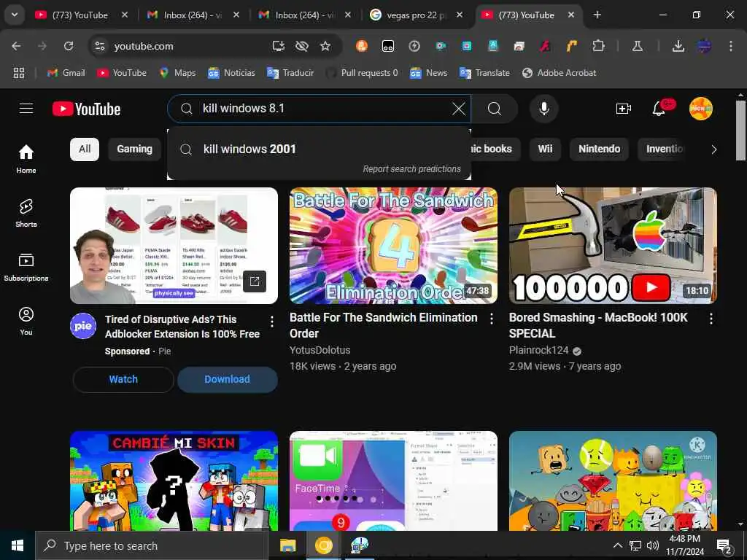Screen dimensions: 747x560
Task: Open the apps grid in bookmarks bar
Action: (18, 73)
